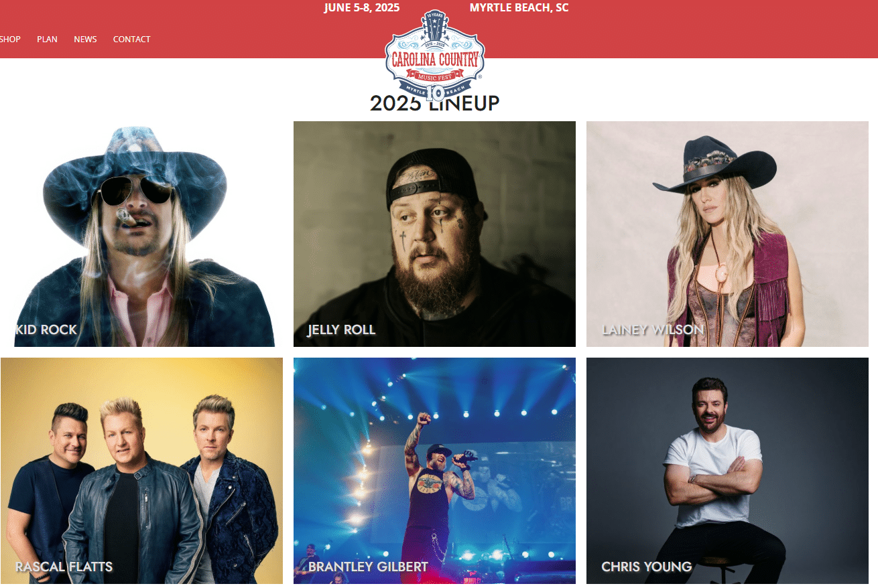Screen dimensions: 878x588
Task: Click the KID ROCK name label
Action: pos(46,329)
